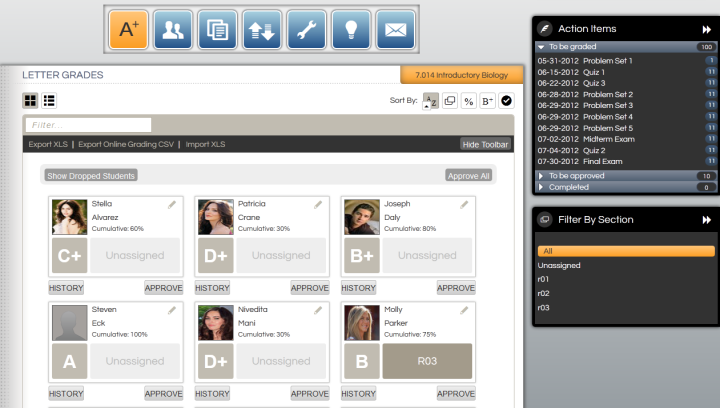The width and height of the screenshot is (720, 408).
Task: Click Export XLS link
Action: tap(47, 144)
